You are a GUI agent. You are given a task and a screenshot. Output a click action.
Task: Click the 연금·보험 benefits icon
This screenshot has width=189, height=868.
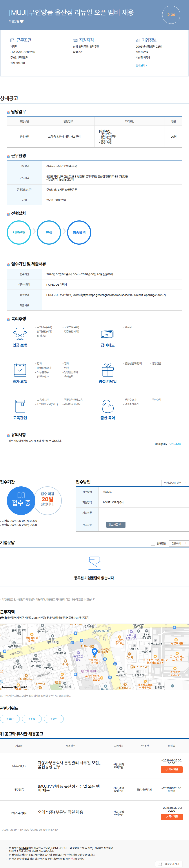pyautogui.click(x=20, y=334)
